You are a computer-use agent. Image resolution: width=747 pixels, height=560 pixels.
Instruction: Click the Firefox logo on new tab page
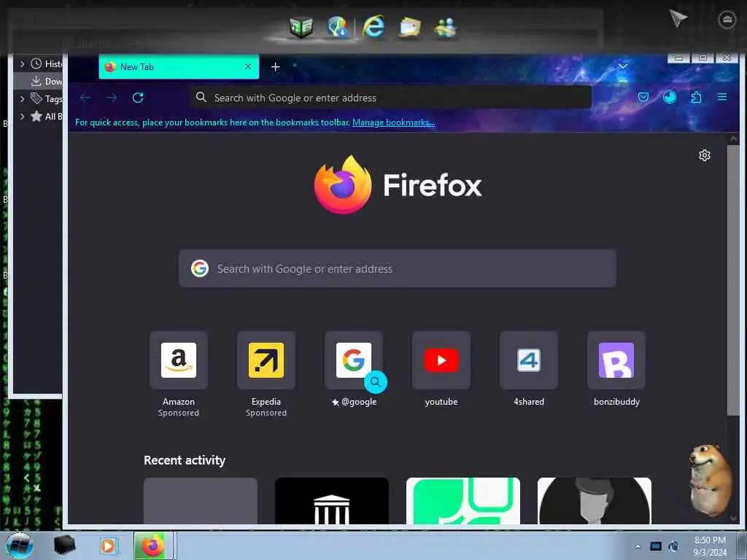click(x=398, y=184)
